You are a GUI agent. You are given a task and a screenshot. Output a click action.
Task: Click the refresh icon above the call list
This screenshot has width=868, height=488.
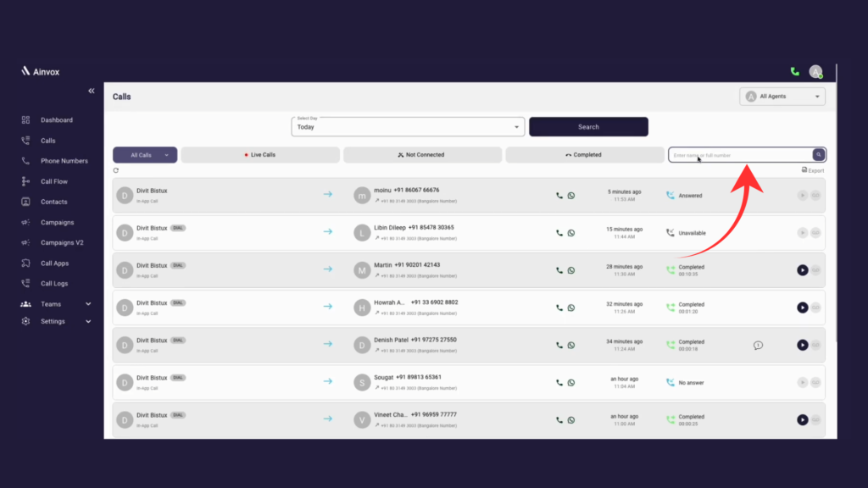115,169
